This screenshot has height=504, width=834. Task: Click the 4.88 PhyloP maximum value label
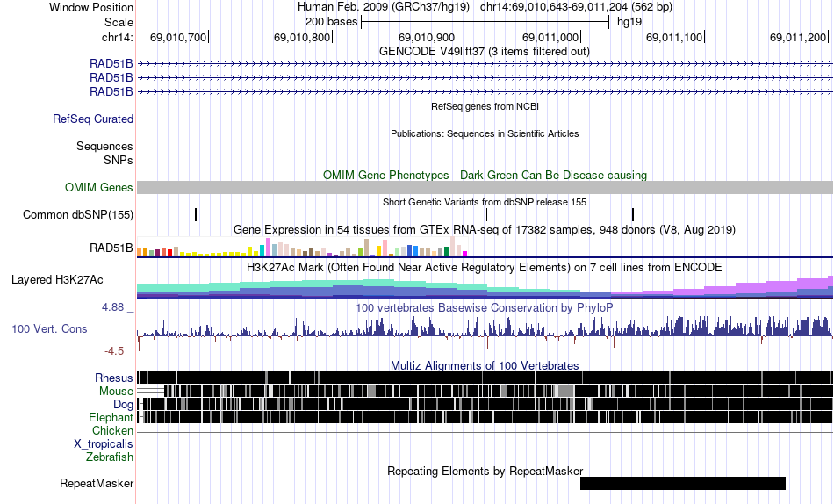[112, 307]
